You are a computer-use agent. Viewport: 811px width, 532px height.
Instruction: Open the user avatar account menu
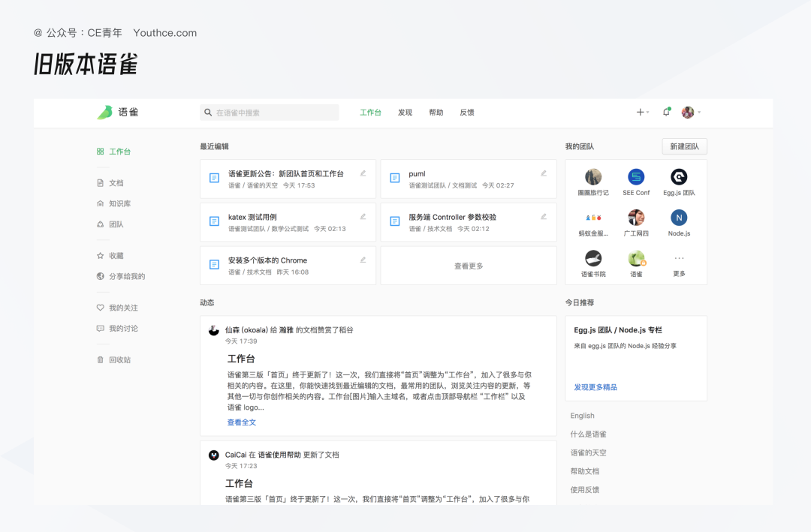pos(691,113)
